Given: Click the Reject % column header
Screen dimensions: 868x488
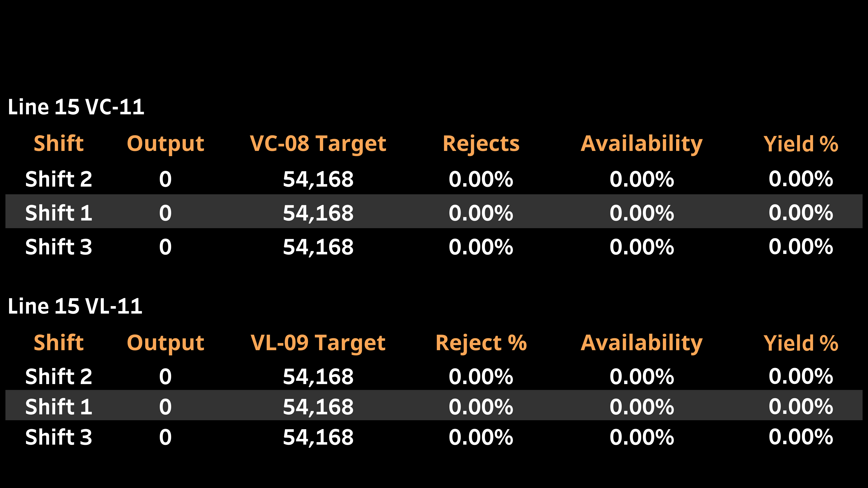Looking at the screenshot, I should click(481, 343).
